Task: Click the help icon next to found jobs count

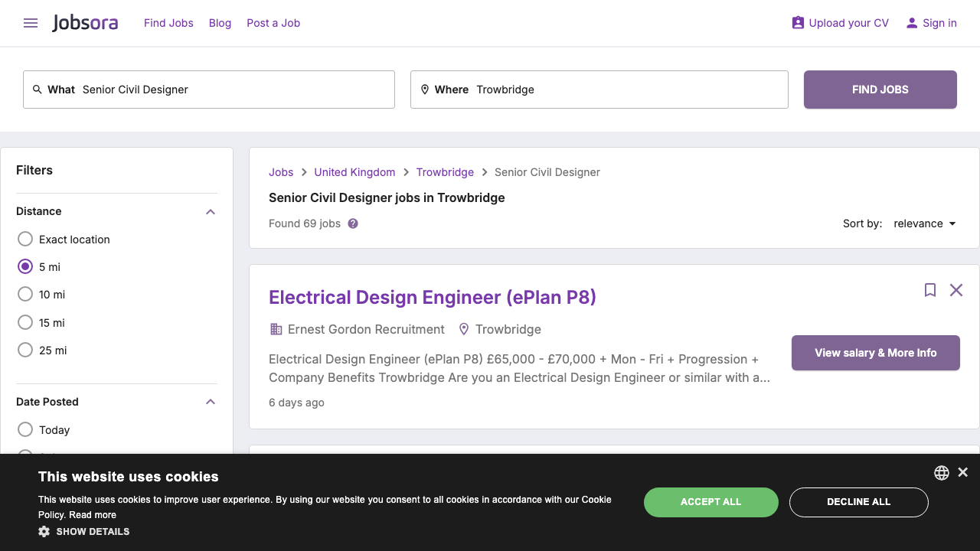Action: pyautogui.click(x=352, y=223)
